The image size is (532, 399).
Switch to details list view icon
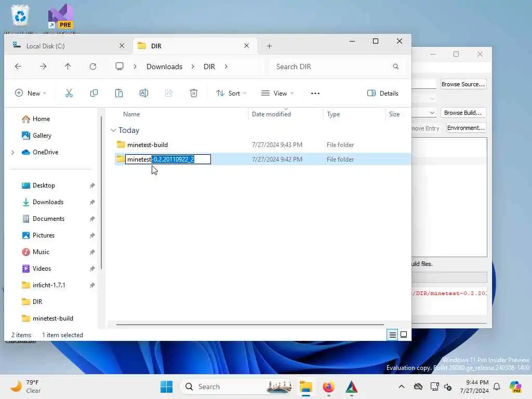[393, 335]
